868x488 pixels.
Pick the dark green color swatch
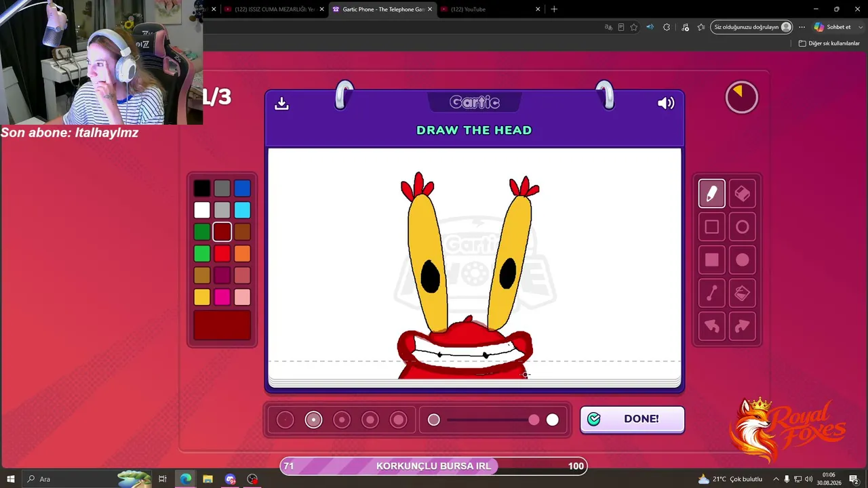point(202,232)
